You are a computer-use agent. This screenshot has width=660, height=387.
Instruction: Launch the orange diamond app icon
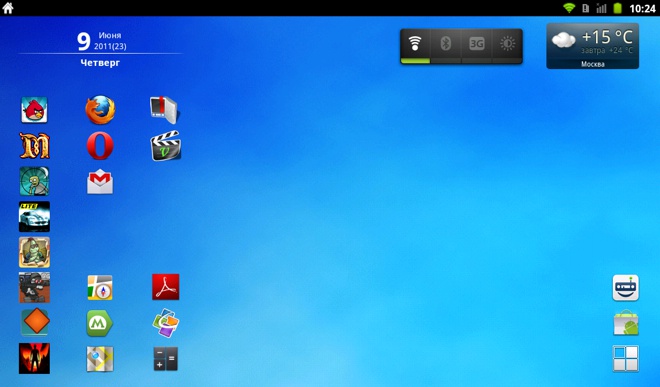(x=35, y=322)
